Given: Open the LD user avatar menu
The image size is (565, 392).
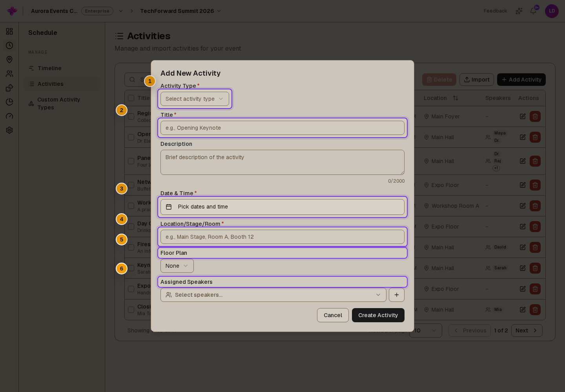Looking at the screenshot, I should point(552,11).
